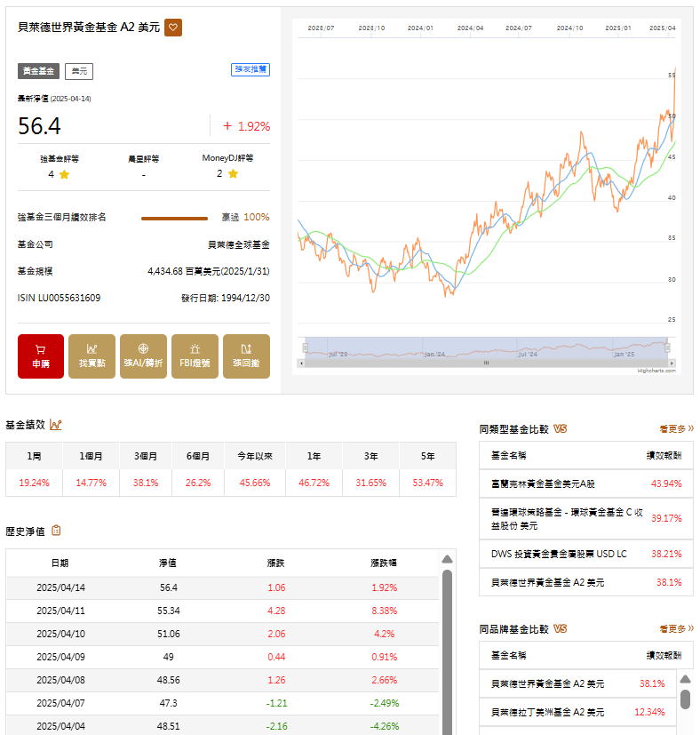The width and height of the screenshot is (700, 735).
Task: Open 看更多 link for same-type fund comparison
Action: [x=677, y=428]
